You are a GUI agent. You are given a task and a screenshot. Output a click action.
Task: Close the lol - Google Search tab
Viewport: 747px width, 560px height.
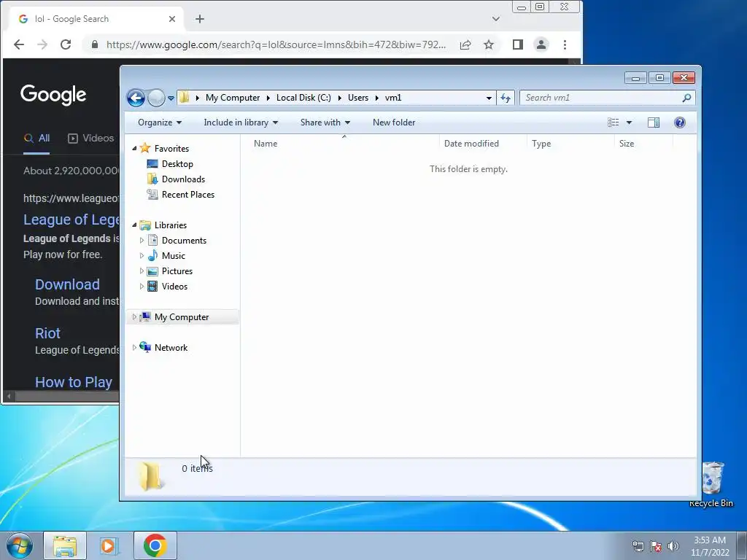coord(172,19)
